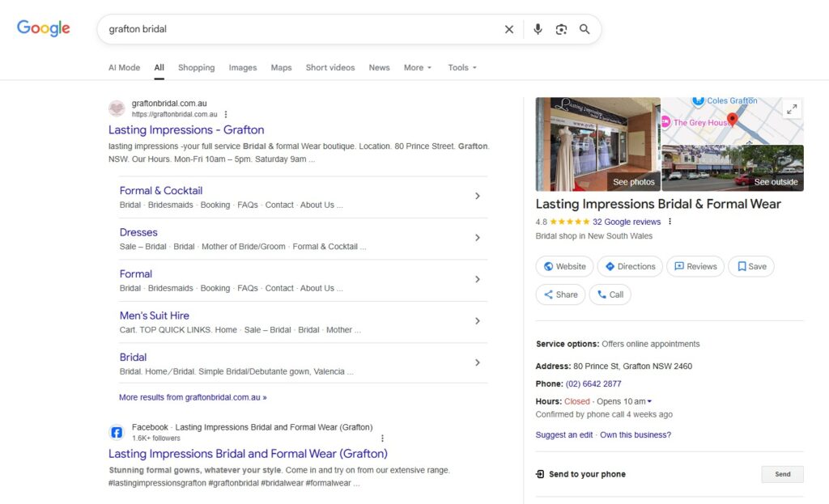Expand the Men's Suit Hire sitelink chevron
Screen dimensions: 829x504
point(478,321)
